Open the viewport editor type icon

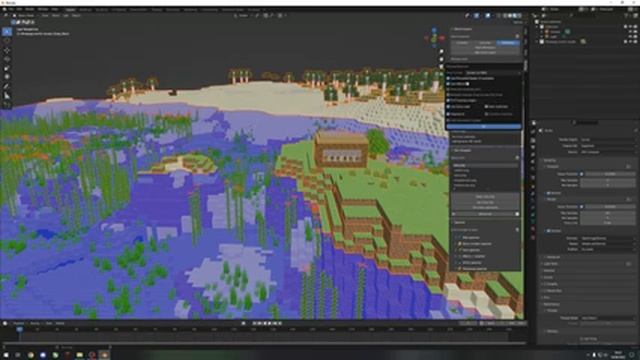pos(6,16)
